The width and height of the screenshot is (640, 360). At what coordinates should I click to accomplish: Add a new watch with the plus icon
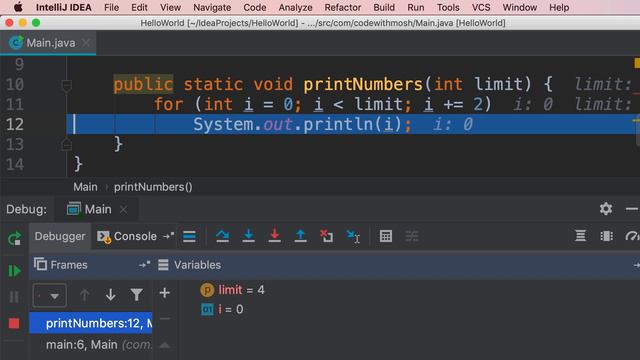pos(165,293)
